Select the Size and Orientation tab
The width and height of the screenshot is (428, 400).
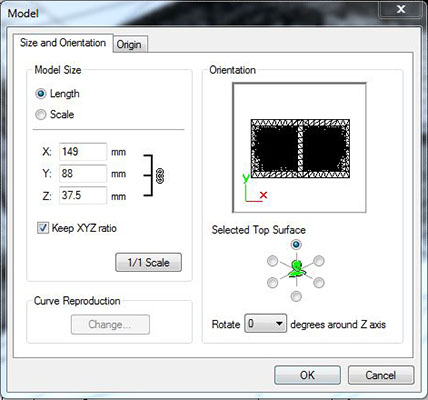[x=63, y=43]
